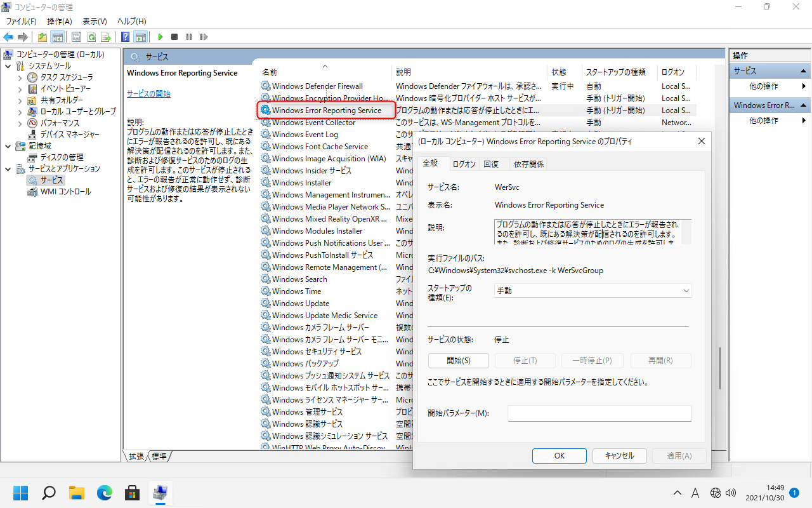Click the green Start service play icon
Screen dimensions: 812x508
click(160, 37)
